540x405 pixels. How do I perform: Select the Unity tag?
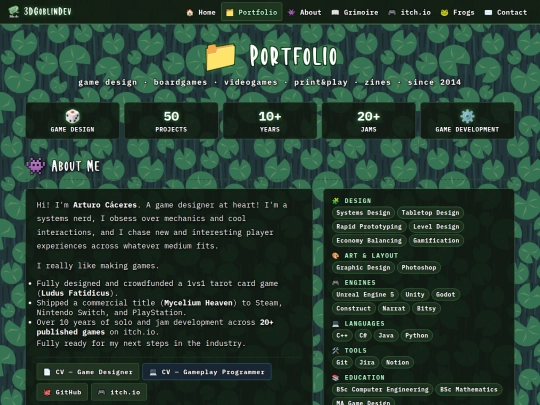click(x=415, y=294)
